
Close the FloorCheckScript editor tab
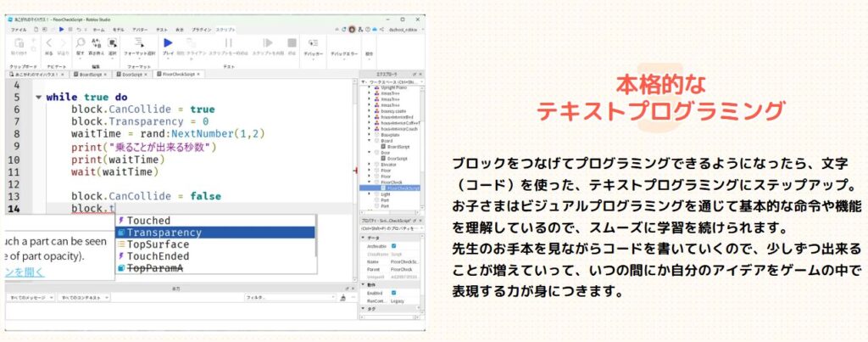pyautogui.click(x=198, y=74)
